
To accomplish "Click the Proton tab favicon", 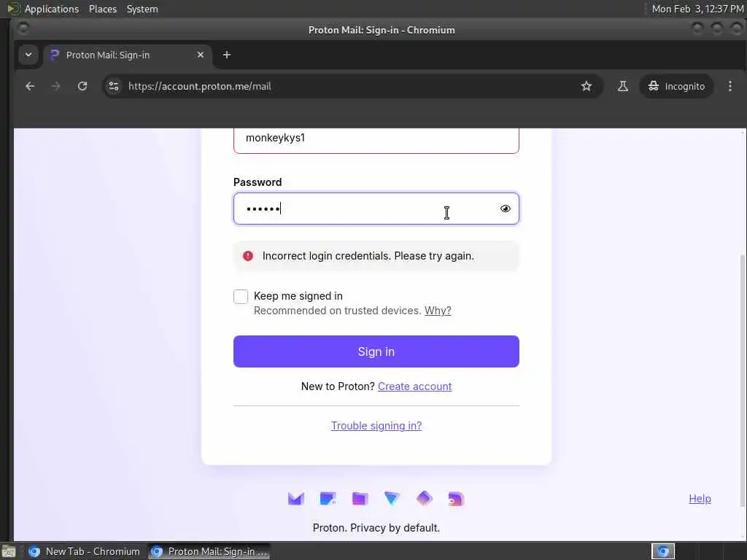I will point(55,55).
